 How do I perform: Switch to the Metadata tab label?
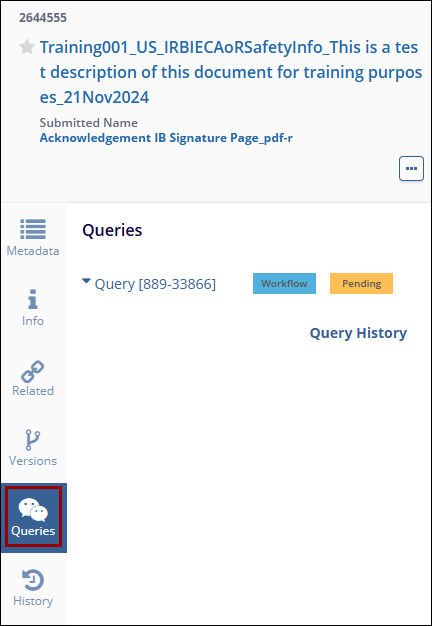coord(33,251)
